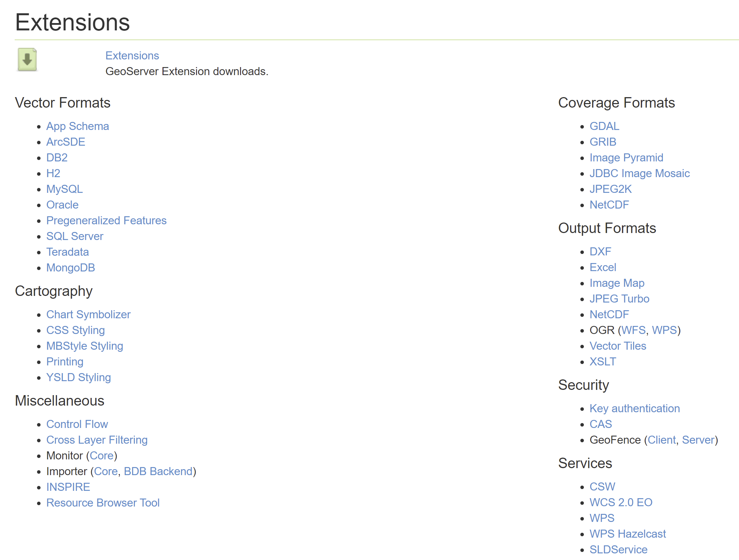This screenshot has width=739, height=560.
Task: Open the App Schema extension link
Action: point(78,126)
